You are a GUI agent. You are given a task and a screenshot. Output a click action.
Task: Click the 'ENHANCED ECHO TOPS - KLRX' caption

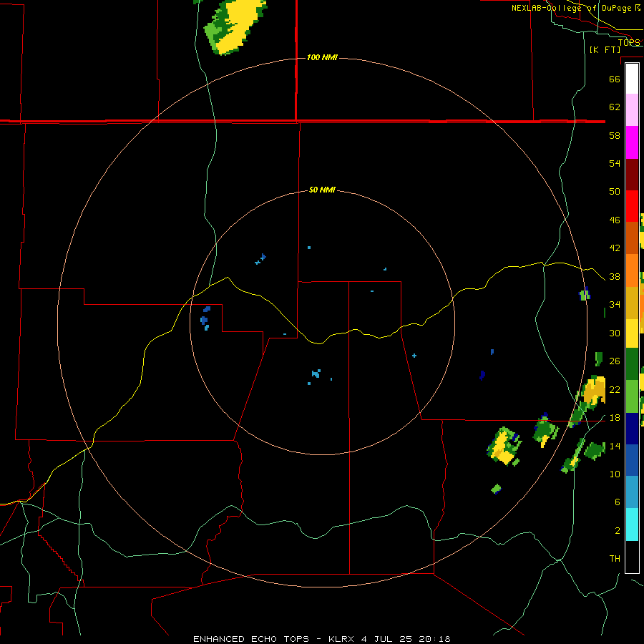pyautogui.click(x=274, y=639)
